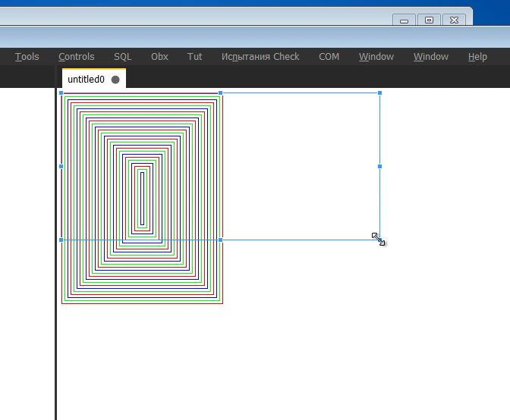This screenshot has width=510, height=420.
Task: Restore down the background window
Action: pos(429,20)
